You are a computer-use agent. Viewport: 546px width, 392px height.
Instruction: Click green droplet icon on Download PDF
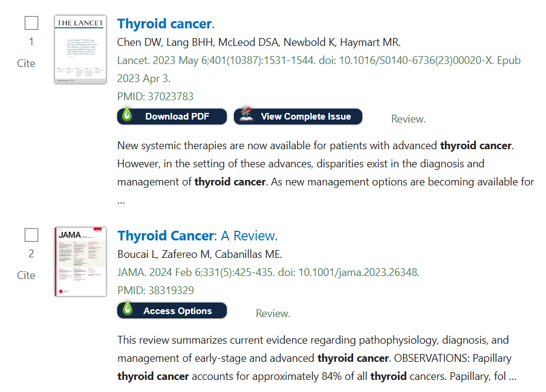click(127, 114)
